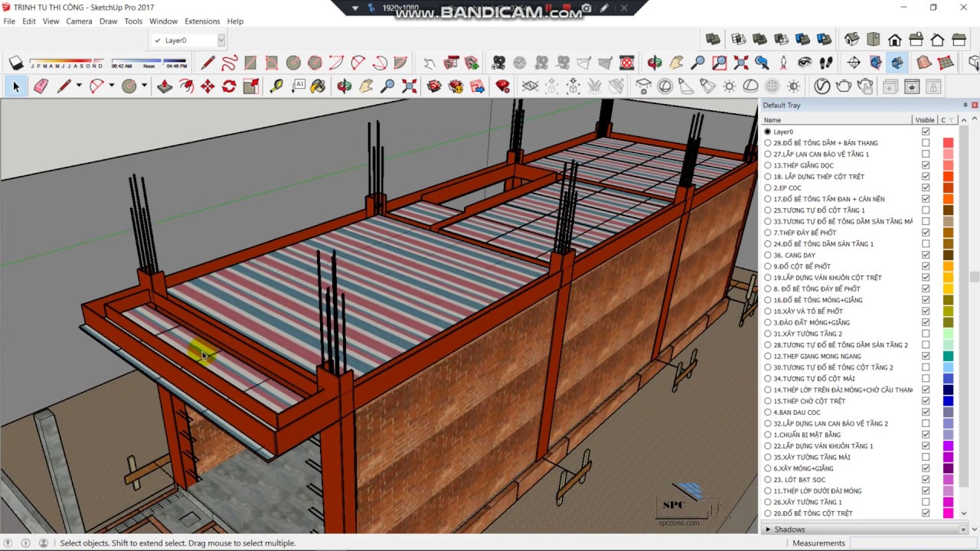Image resolution: width=980 pixels, height=551 pixels.
Task: Sort layers by the Name column header
Action: pyautogui.click(x=837, y=120)
